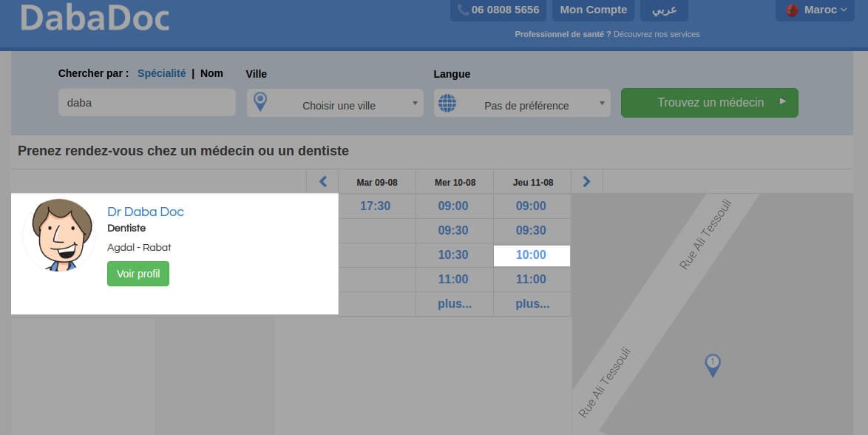Click the phone icon beside 06 0808 5656
This screenshot has height=435, width=868.
(464, 10)
